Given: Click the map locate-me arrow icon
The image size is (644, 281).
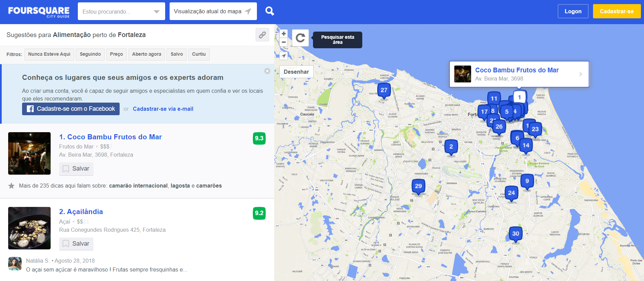Looking at the screenshot, I should pos(283,55).
